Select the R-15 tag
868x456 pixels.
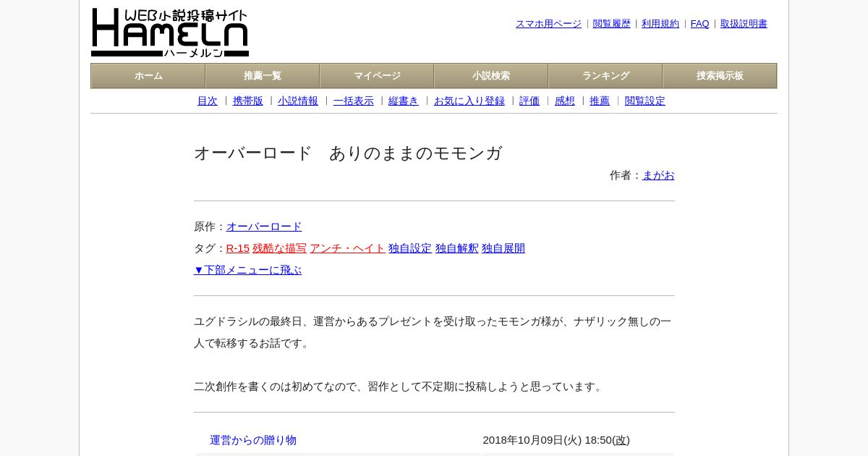pyautogui.click(x=238, y=248)
